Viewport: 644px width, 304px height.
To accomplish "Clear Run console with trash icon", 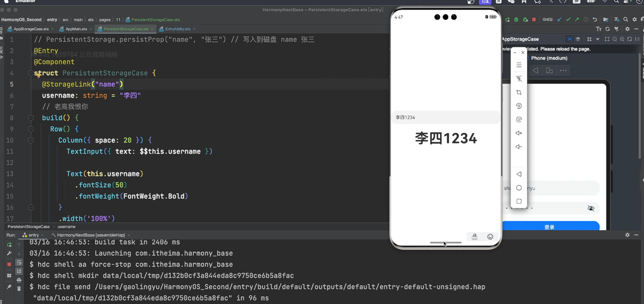I will [x=19, y=289].
